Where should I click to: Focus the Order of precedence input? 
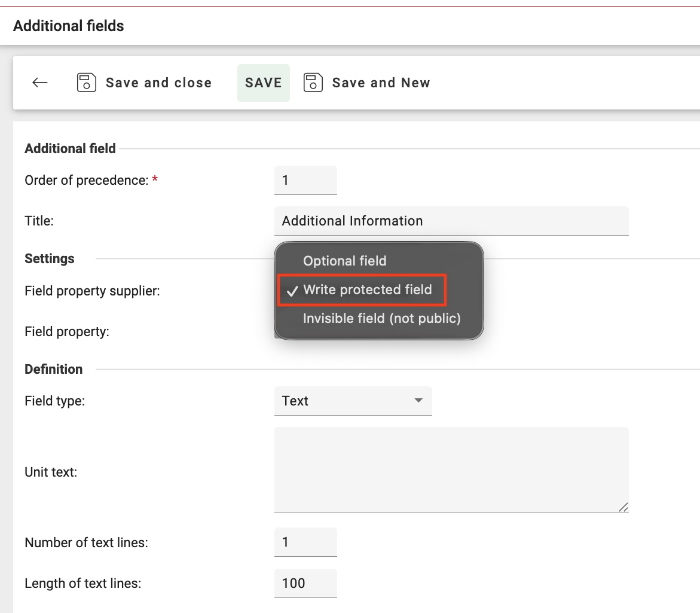[x=305, y=180]
